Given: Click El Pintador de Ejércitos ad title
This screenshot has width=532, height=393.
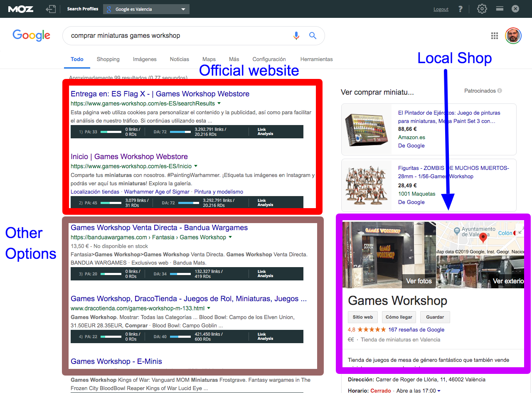Looking at the screenshot, I should tap(449, 117).
